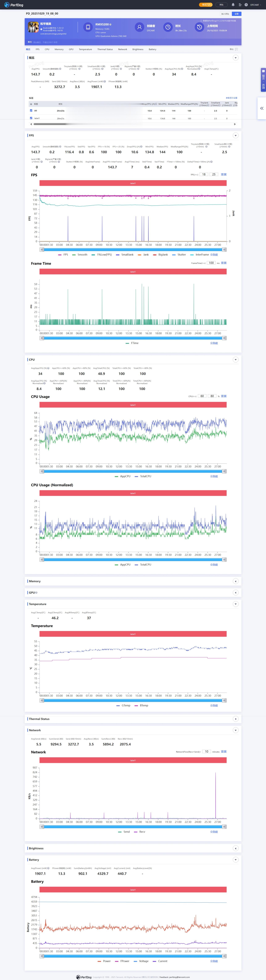Expand the Thermal Status section
This screenshot has height=980, width=266.
[236, 719]
